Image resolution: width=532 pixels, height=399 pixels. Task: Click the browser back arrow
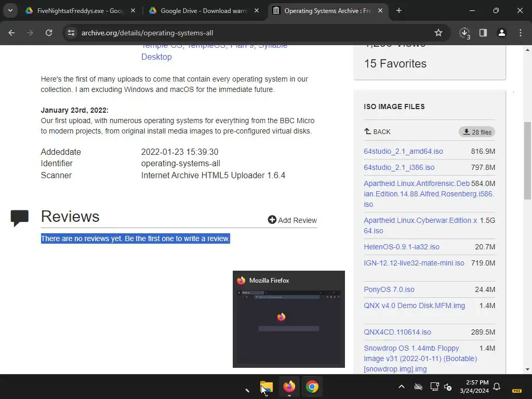click(x=11, y=33)
